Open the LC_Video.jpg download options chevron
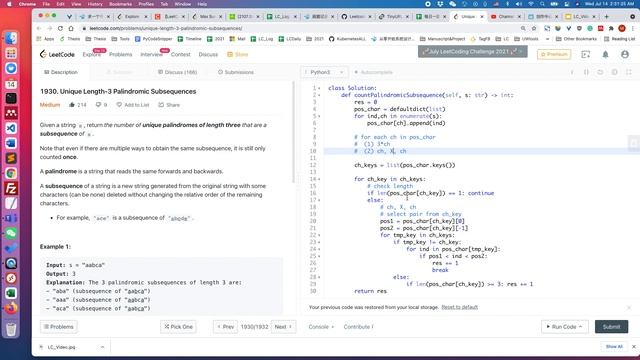 102,347
